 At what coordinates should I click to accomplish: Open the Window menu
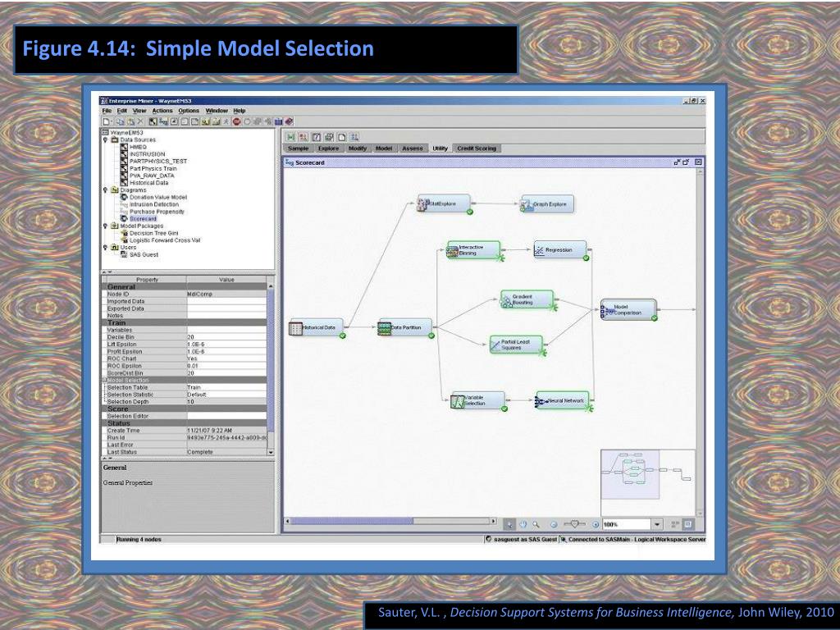click(217, 111)
